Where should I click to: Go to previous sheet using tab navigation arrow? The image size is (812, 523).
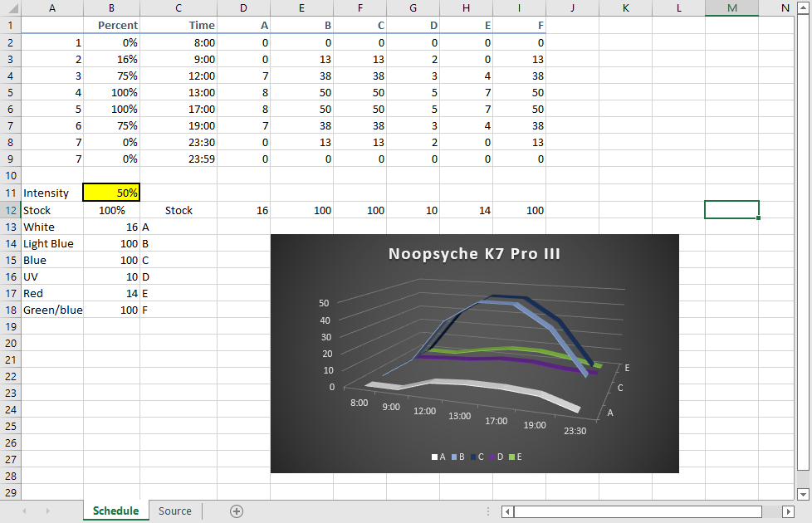[x=24, y=511]
